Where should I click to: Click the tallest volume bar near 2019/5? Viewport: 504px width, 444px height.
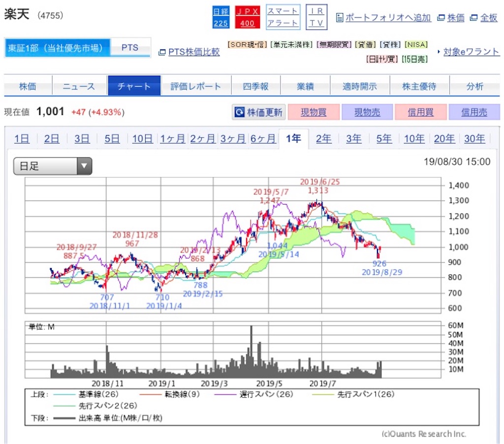pos(252,351)
